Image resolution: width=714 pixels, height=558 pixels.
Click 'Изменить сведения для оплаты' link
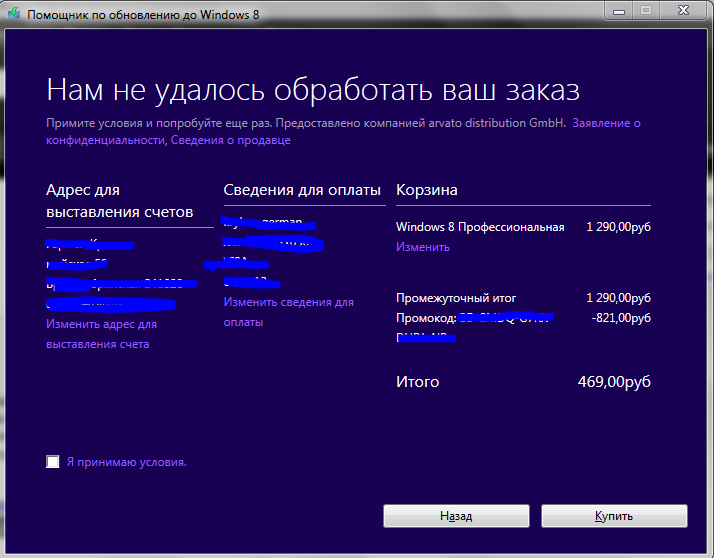pyautogui.click(x=288, y=312)
